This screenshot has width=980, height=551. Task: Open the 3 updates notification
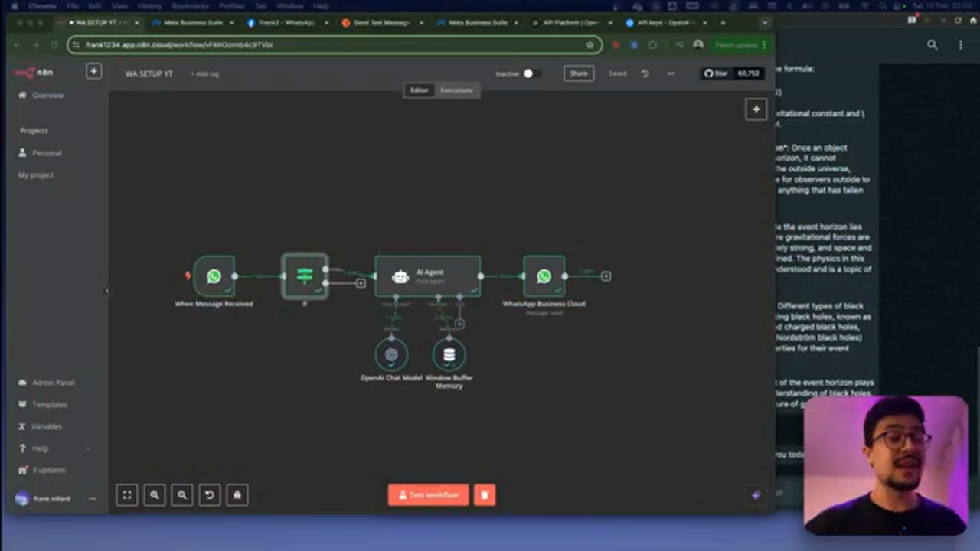point(48,470)
